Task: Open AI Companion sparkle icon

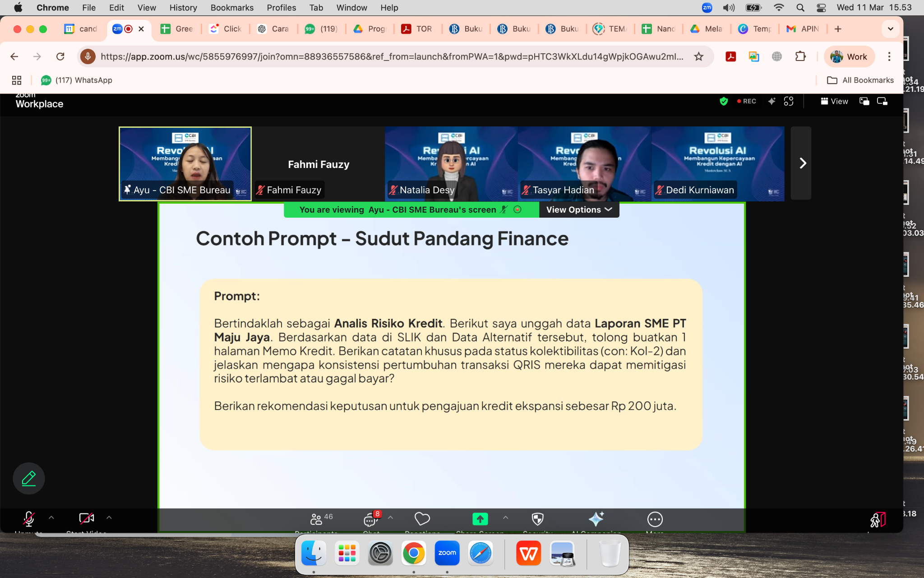Action: coord(596,519)
